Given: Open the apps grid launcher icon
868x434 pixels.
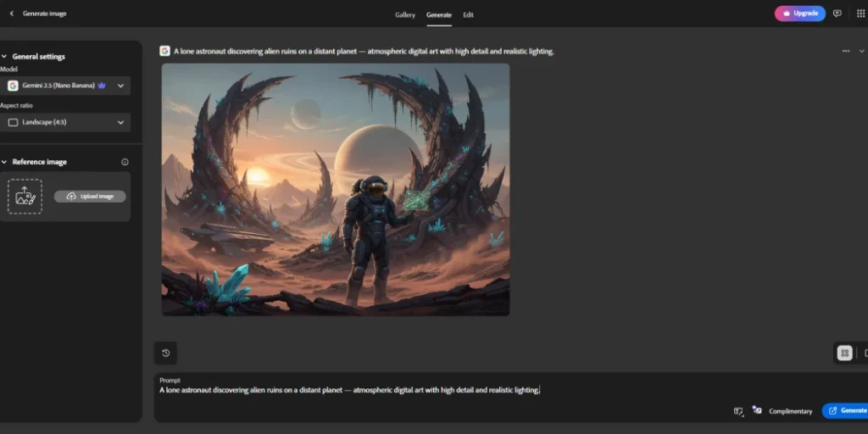Looking at the screenshot, I should pyautogui.click(x=860, y=14).
